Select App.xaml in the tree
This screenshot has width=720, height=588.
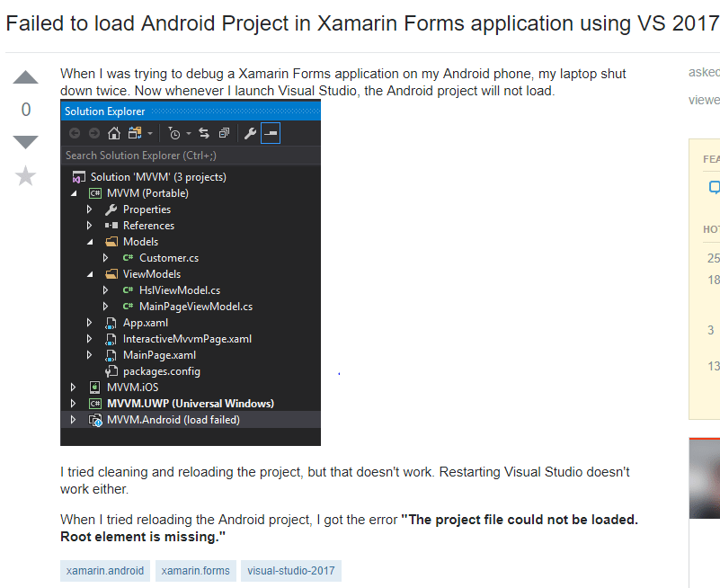(x=146, y=323)
